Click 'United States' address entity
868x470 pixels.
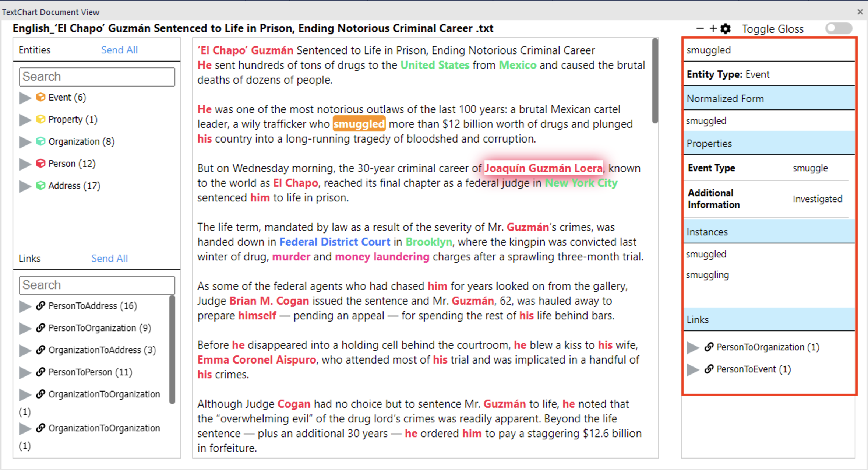point(435,65)
